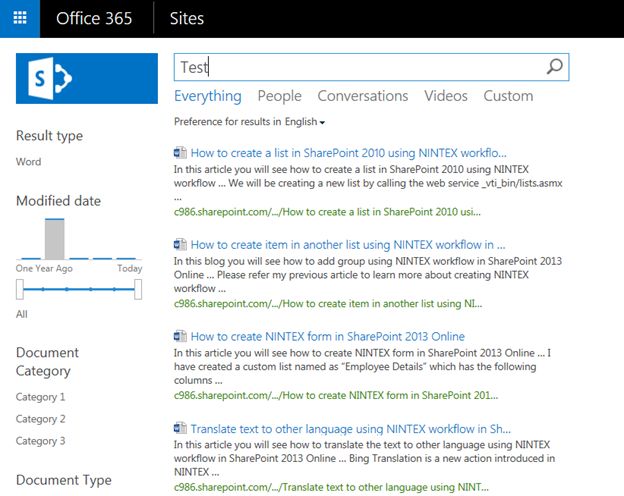Click Word icon beside first search result
624x496 pixels.
(180, 153)
